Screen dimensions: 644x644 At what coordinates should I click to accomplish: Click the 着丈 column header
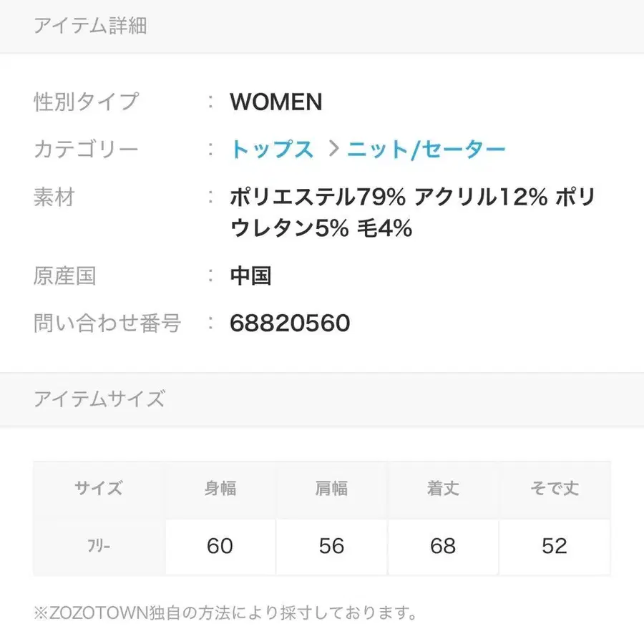[x=443, y=489]
